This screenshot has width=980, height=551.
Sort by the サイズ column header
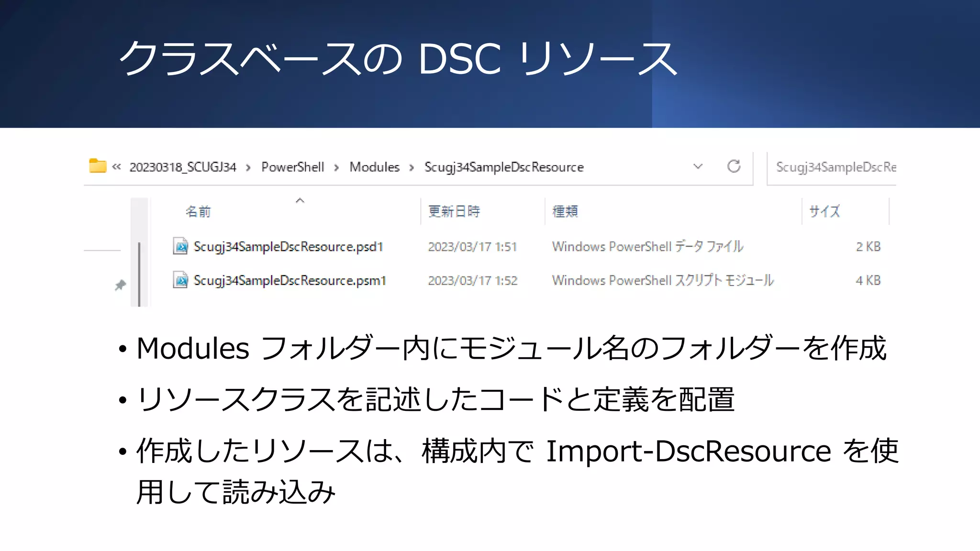[824, 211]
